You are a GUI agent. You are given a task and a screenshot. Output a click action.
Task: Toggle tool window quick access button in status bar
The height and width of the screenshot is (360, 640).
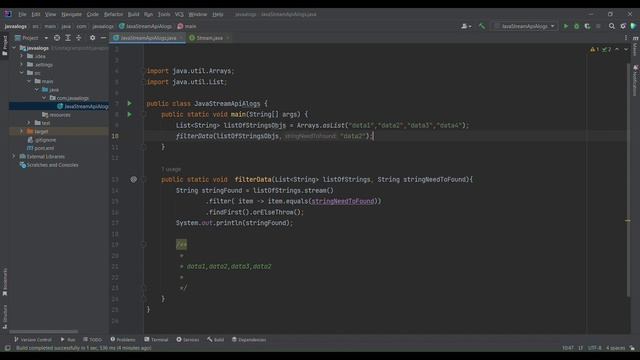point(7,348)
